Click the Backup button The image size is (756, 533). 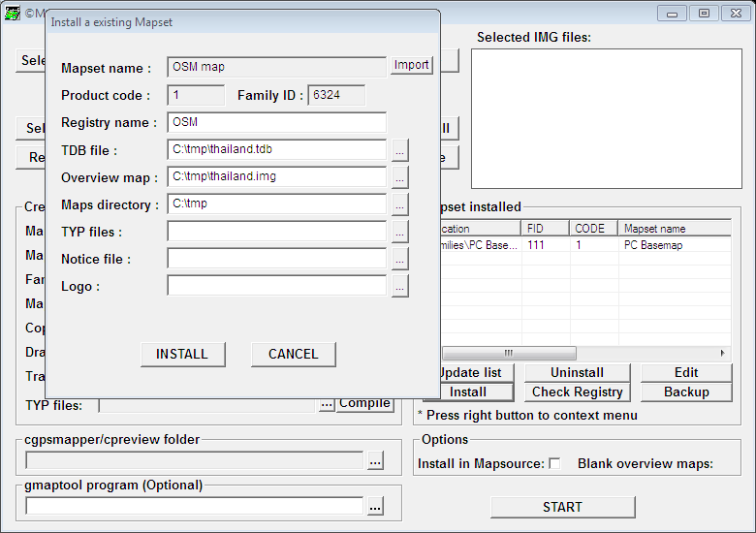(686, 392)
